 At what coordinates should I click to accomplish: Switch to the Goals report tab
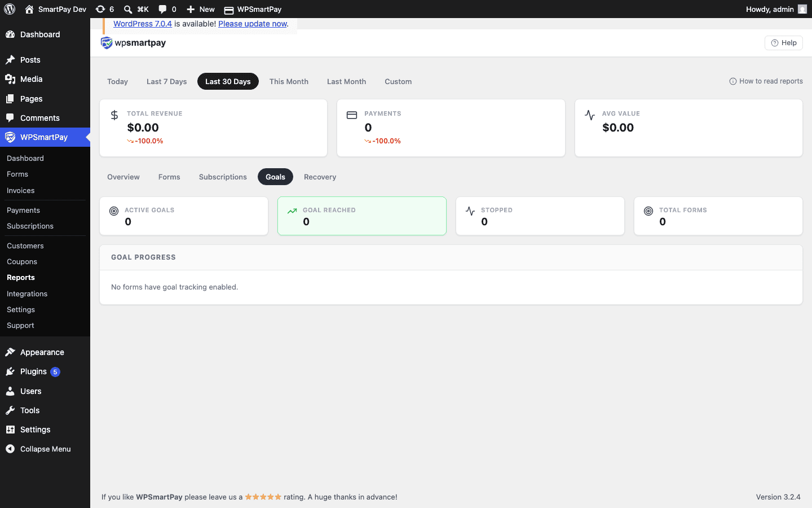click(x=275, y=177)
